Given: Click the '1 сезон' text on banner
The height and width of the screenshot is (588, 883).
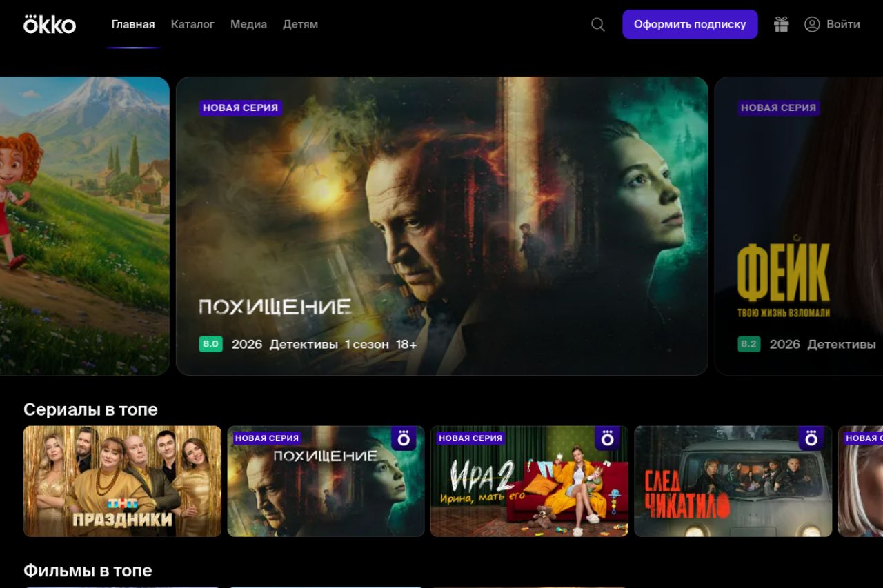Looking at the screenshot, I should (367, 344).
